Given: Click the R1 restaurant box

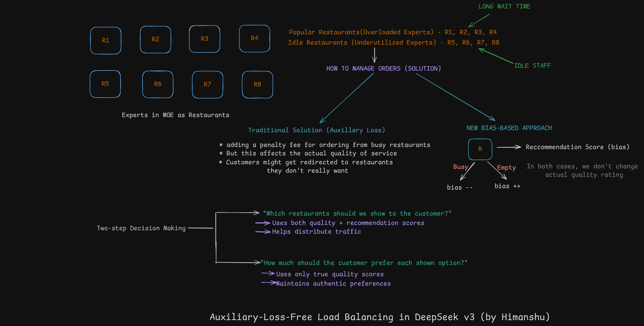Looking at the screenshot, I should tap(105, 40).
